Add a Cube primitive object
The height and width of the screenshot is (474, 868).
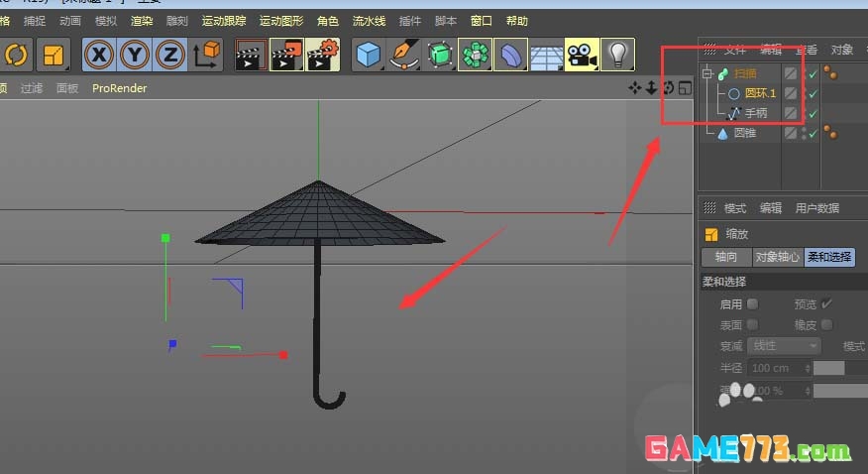[x=369, y=55]
